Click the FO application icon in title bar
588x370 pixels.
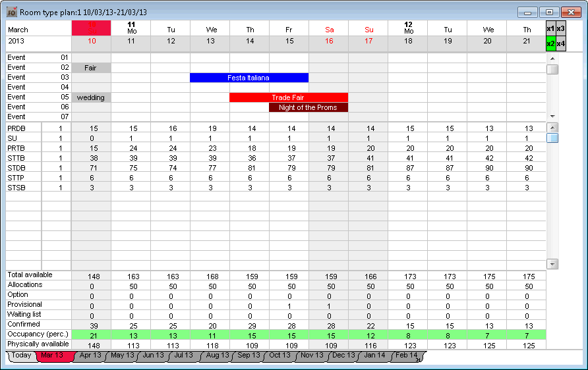pyautogui.click(x=11, y=12)
